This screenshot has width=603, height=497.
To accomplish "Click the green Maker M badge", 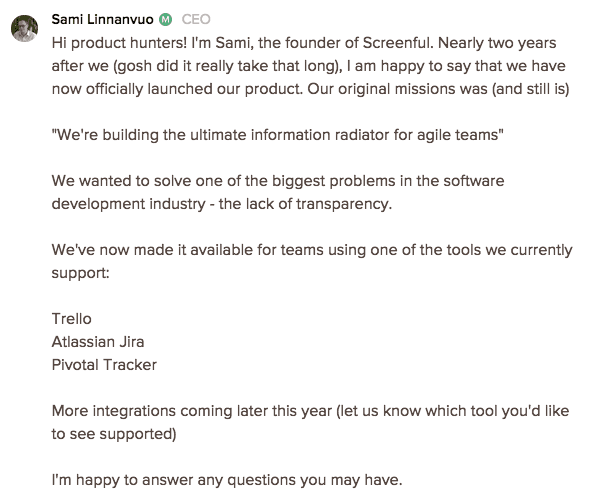I will pos(165,19).
